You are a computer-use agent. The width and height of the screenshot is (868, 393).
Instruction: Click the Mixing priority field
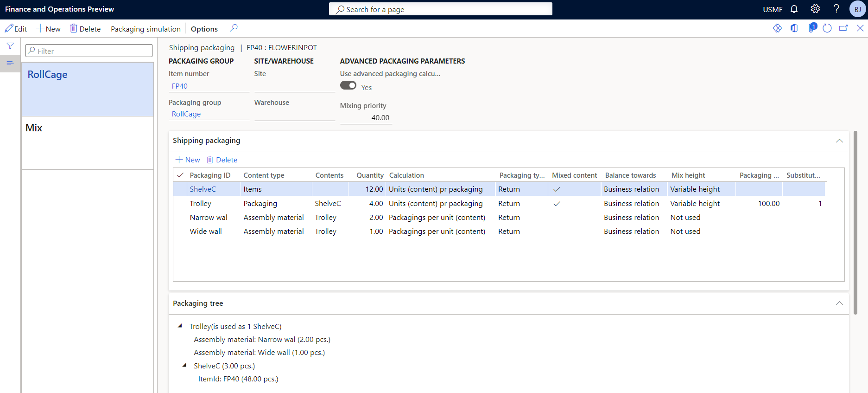tap(366, 118)
